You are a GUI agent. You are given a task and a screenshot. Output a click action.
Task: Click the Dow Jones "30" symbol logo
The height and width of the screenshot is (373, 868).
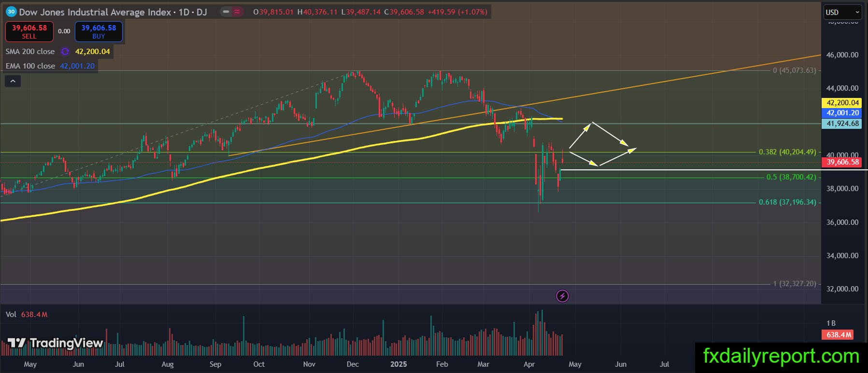tap(11, 12)
